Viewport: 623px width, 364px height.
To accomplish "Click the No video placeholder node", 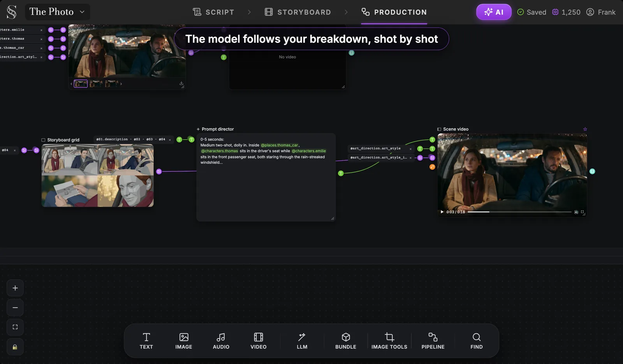I will [x=287, y=57].
